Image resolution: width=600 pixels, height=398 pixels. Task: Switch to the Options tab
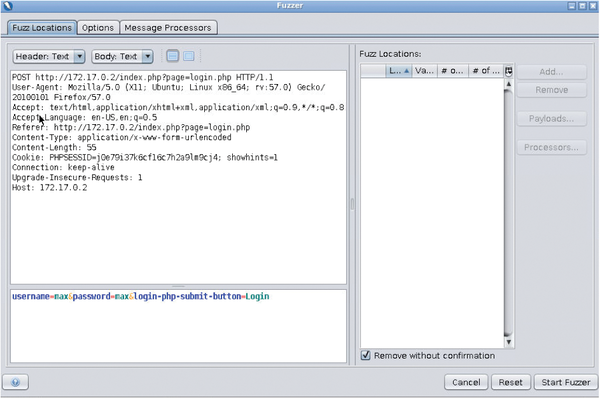98,28
